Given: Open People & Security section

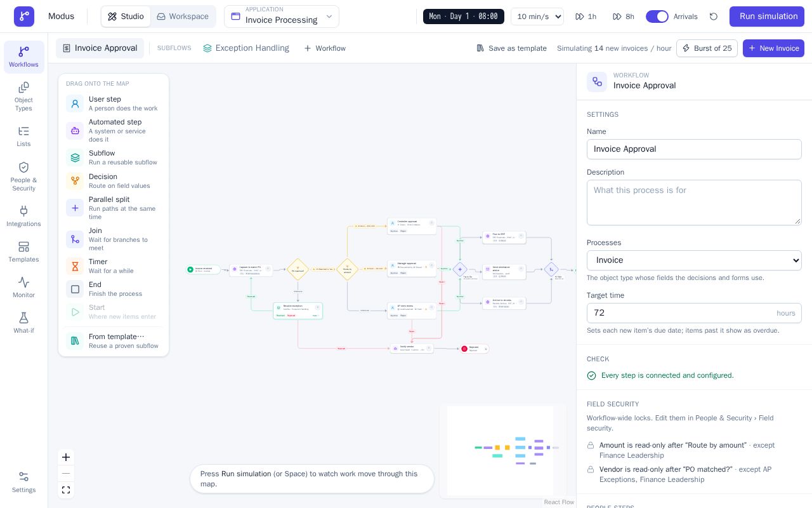Looking at the screenshot, I should pyautogui.click(x=24, y=176).
